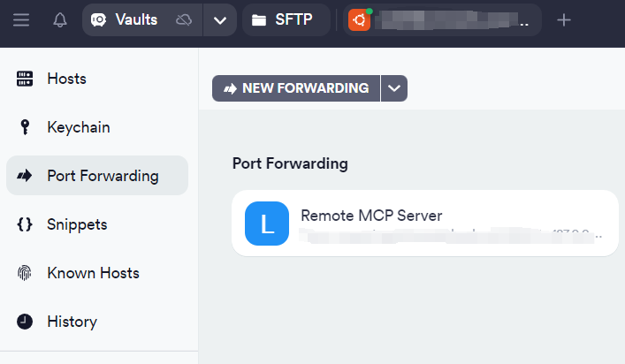
Task: Open the hamburger menu icon
Action: click(21, 20)
